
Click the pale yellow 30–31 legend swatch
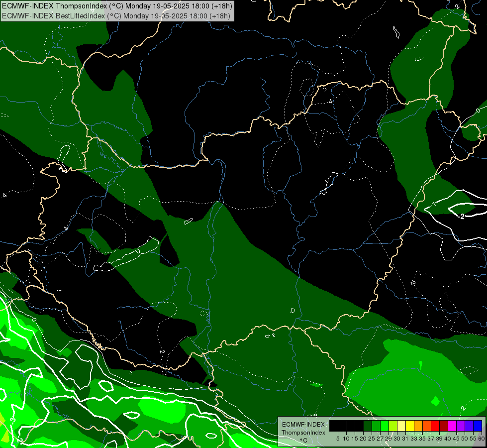click(401, 426)
